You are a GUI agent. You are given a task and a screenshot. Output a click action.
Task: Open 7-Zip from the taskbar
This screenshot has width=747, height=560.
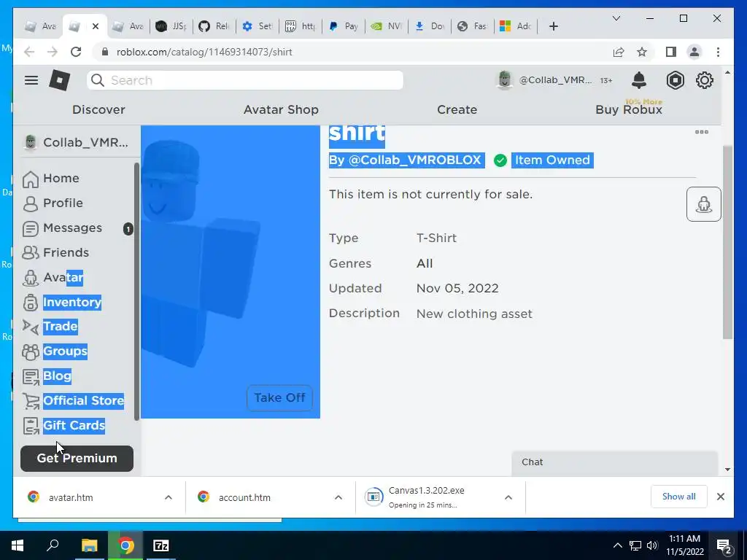161,545
